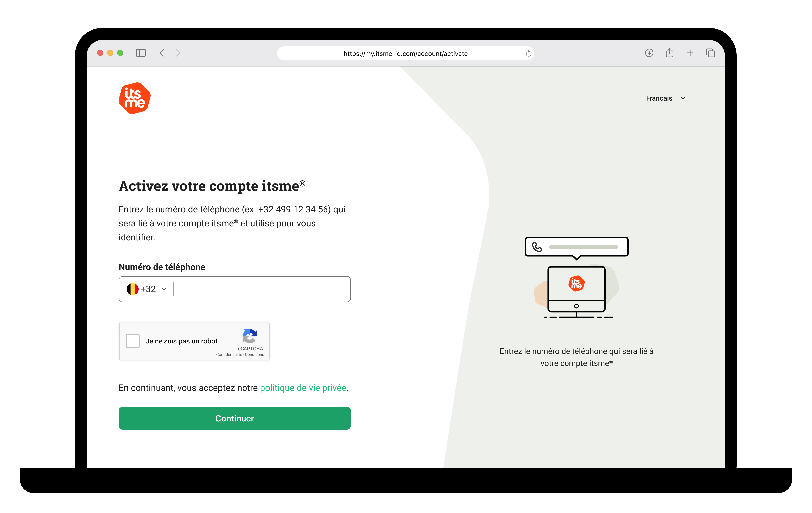
Task: Go back with the browser back arrow
Action: point(162,53)
